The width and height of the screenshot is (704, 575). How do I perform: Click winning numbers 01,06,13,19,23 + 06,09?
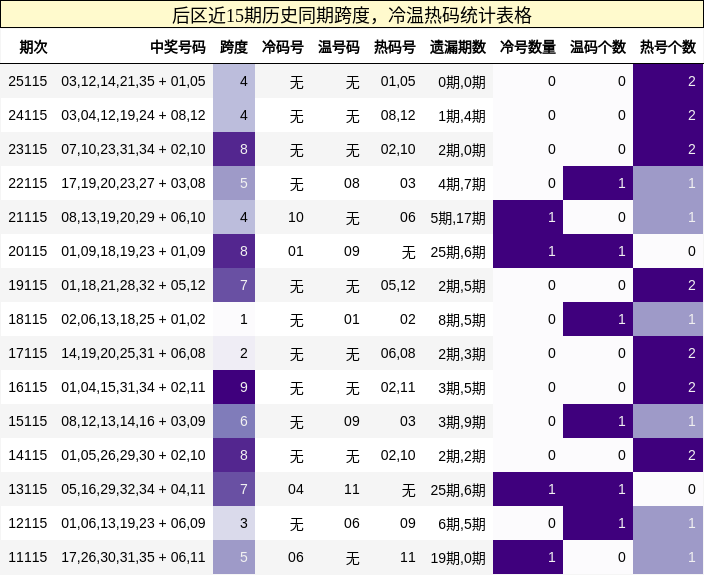click(x=133, y=523)
